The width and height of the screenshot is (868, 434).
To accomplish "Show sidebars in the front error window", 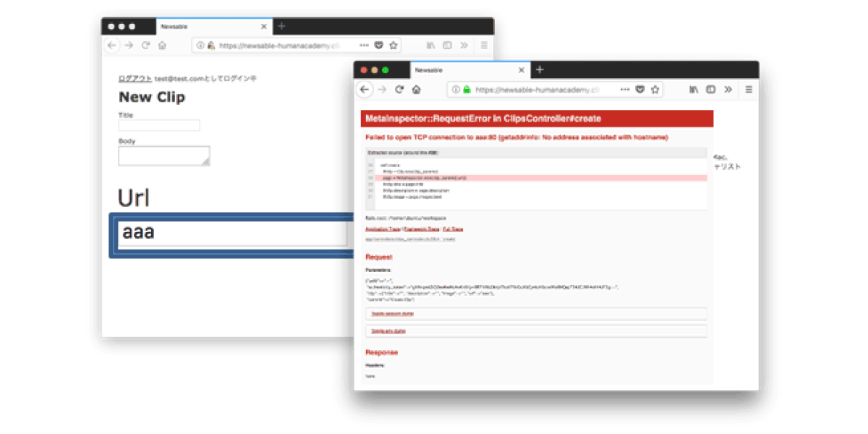I will pos(711,90).
